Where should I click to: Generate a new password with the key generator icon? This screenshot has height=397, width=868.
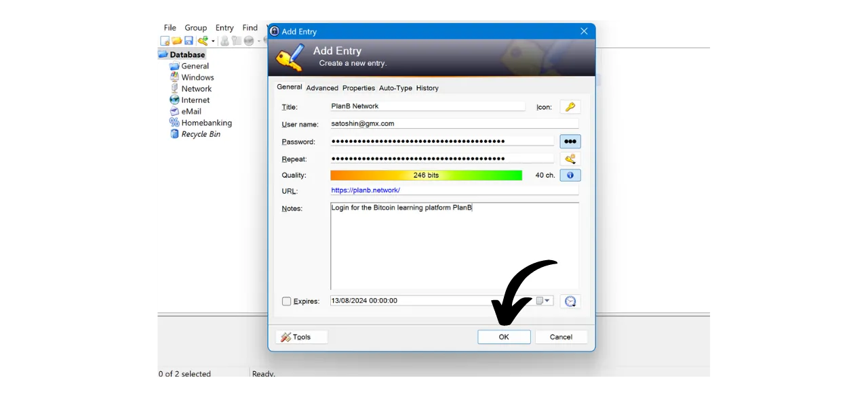pyautogui.click(x=570, y=159)
